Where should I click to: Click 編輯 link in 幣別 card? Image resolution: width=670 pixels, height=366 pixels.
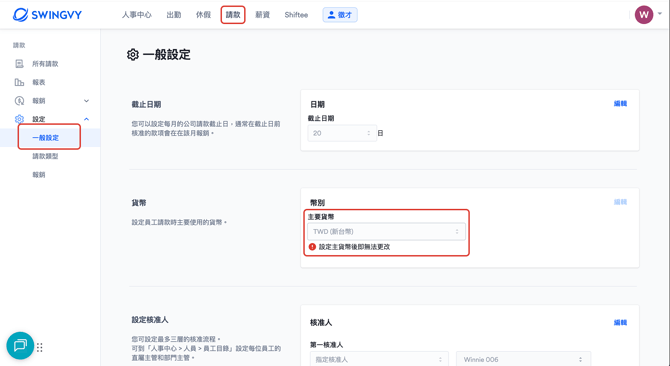click(x=620, y=202)
